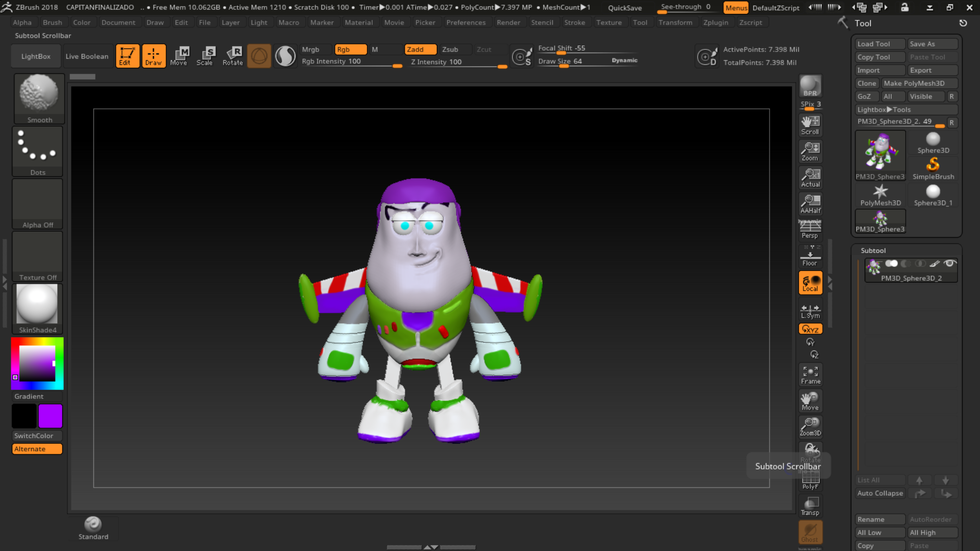
Task: Activate Edit mode button
Action: coord(127,56)
